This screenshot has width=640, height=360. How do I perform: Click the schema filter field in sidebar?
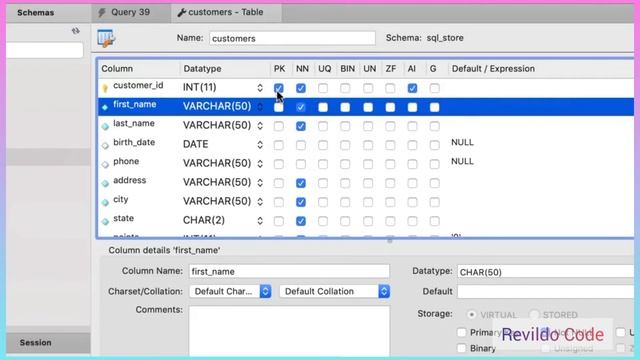(x=44, y=51)
